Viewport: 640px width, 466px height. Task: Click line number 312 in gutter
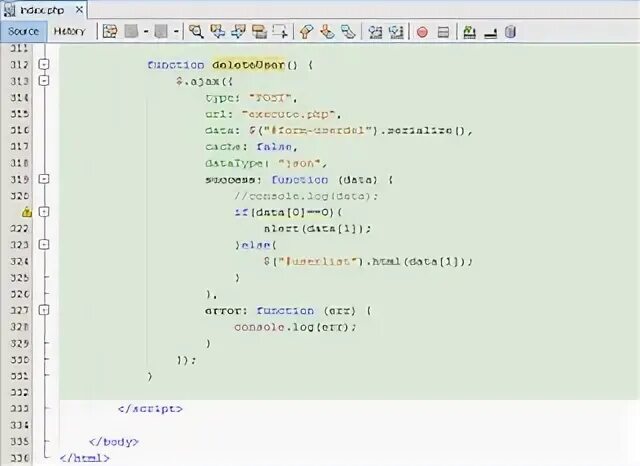pos(19,64)
